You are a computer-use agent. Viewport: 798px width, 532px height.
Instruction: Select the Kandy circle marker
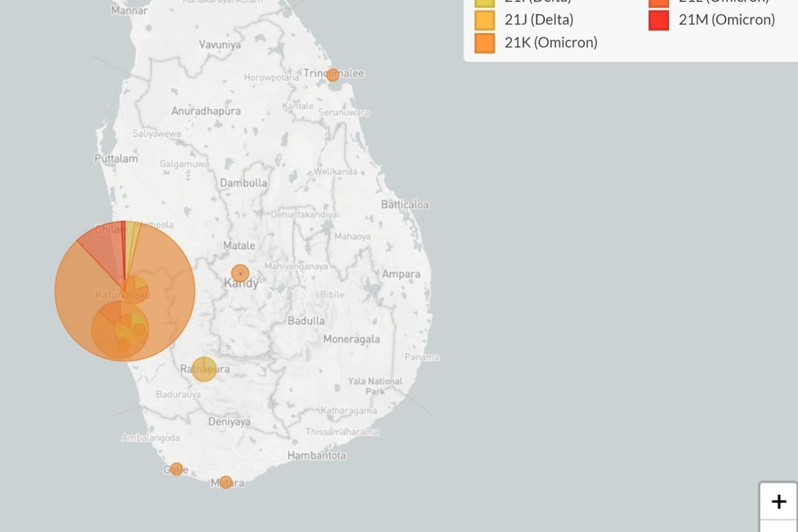click(x=240, y=273)
